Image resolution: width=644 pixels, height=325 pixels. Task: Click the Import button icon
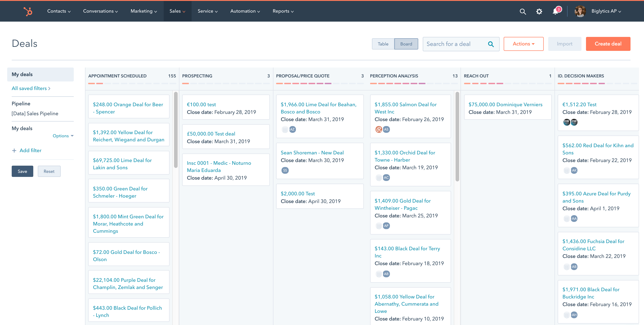click(x=564, y=43)
